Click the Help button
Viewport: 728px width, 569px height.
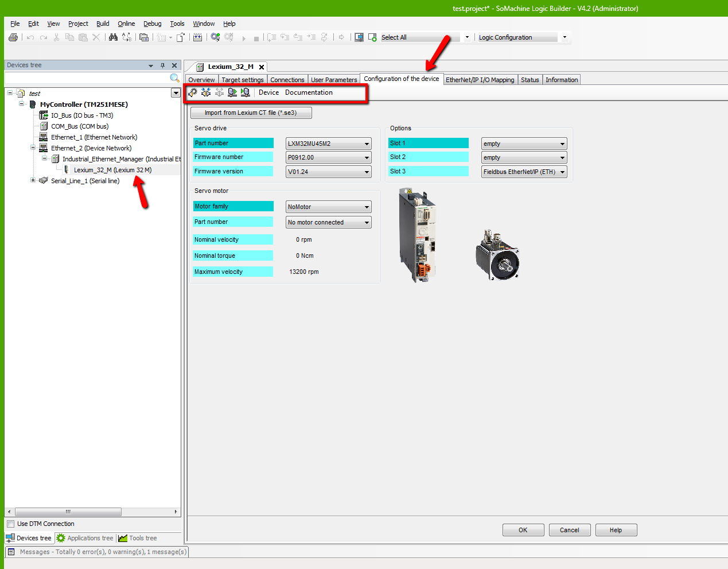click(616, 530)
